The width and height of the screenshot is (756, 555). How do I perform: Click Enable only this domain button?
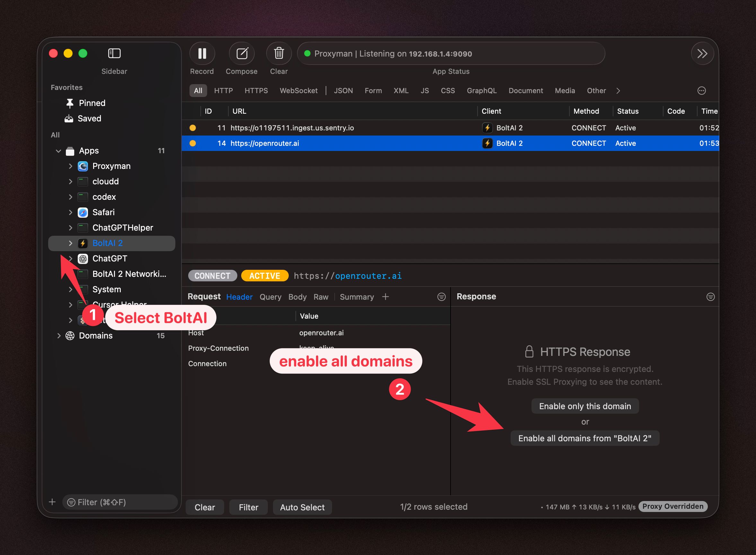pos(585,406)
